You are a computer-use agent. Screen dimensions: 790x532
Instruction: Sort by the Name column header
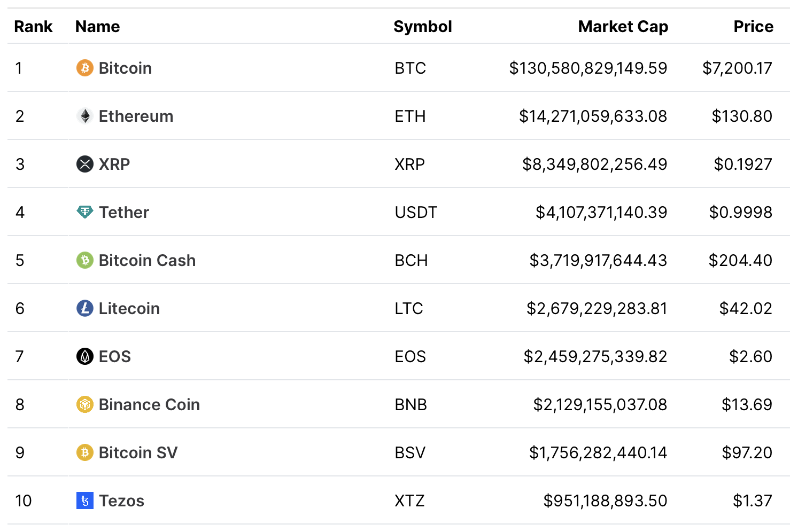point(97,27)
